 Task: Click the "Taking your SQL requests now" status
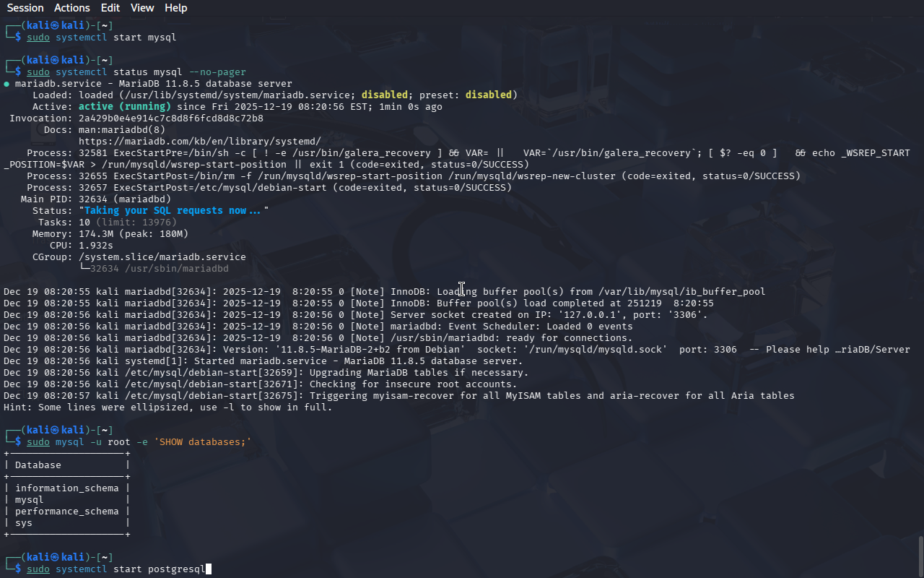pos(173,211)
